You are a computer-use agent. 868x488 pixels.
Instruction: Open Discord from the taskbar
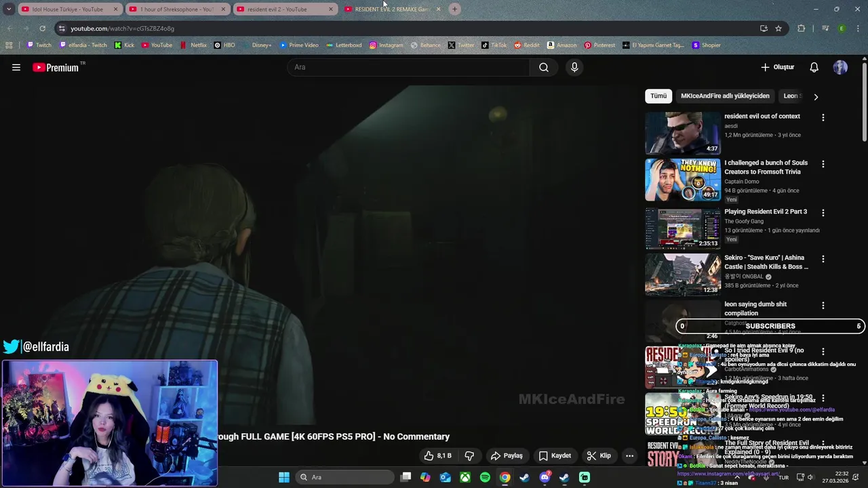pyautogui.click(x=545, y=477)
